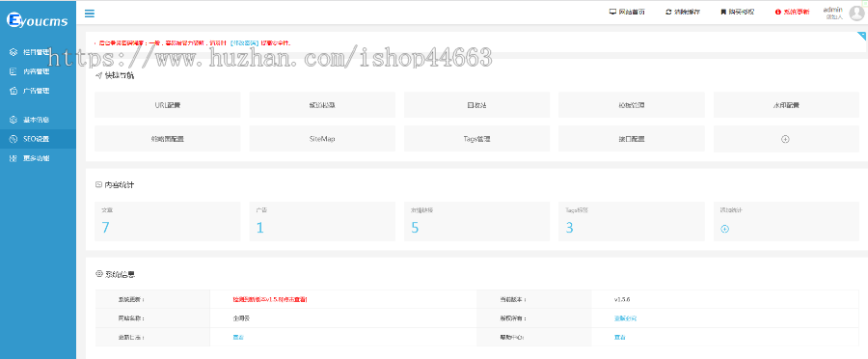Click the monitor icon for 网站首页

[612, 12]
